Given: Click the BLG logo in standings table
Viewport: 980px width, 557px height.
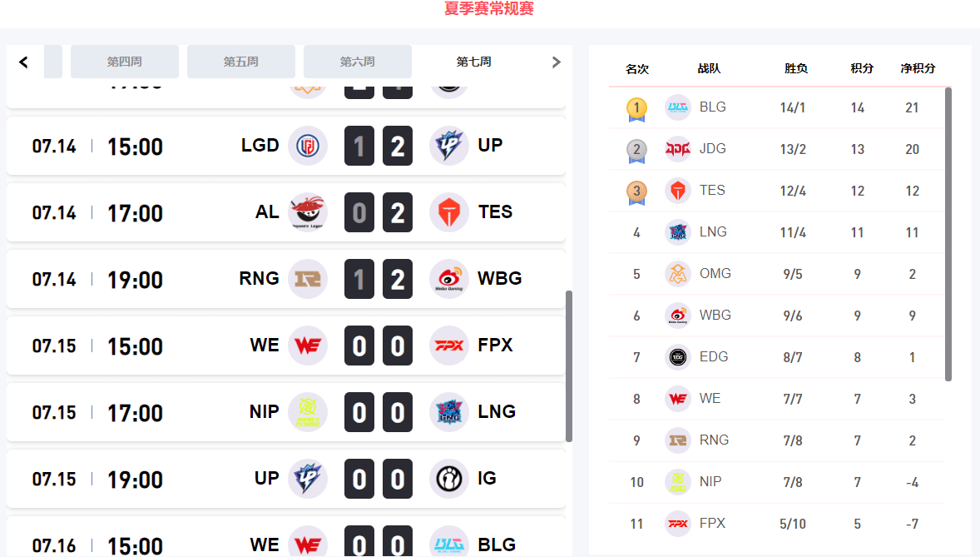Looking at the screenshot, I should (x=678, y=107).
